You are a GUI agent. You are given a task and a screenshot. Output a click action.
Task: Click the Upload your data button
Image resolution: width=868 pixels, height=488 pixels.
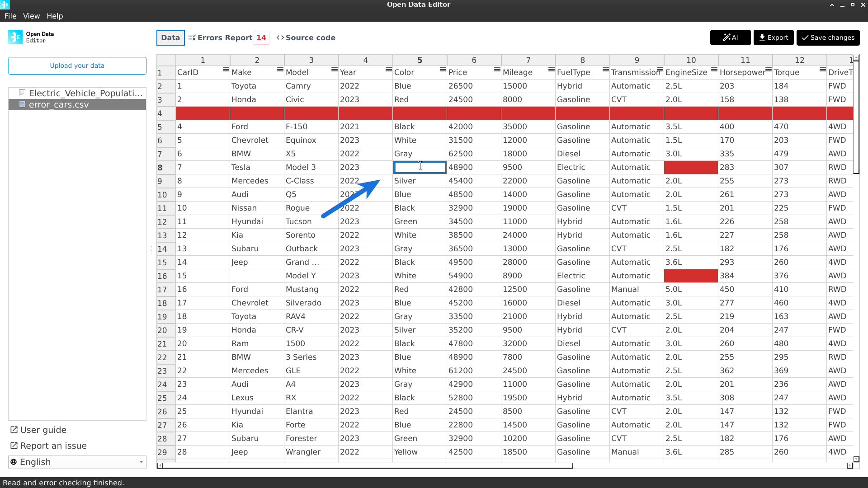(77, 66)
